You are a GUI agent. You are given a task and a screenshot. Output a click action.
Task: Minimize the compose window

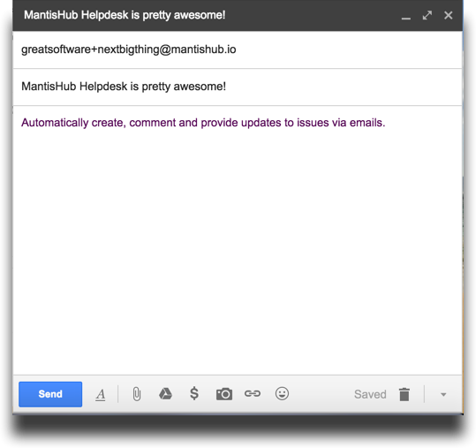(x=406, y=18)
